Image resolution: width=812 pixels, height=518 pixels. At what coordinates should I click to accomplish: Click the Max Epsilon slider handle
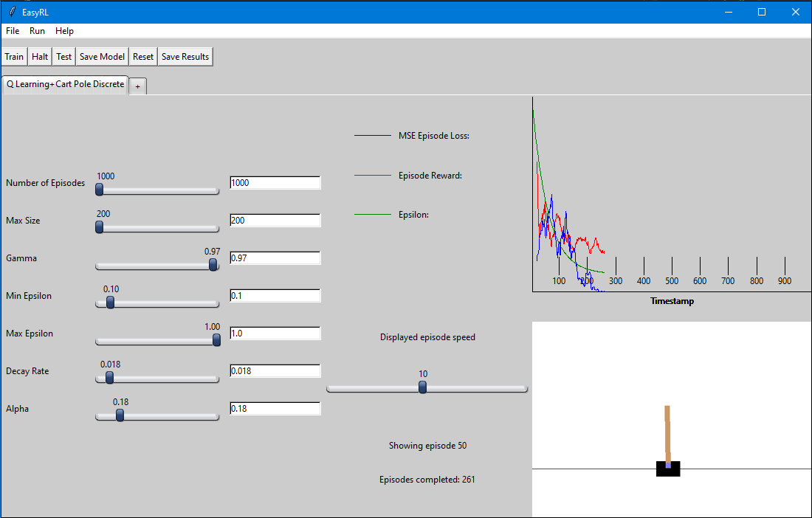(x=216, y=340)
